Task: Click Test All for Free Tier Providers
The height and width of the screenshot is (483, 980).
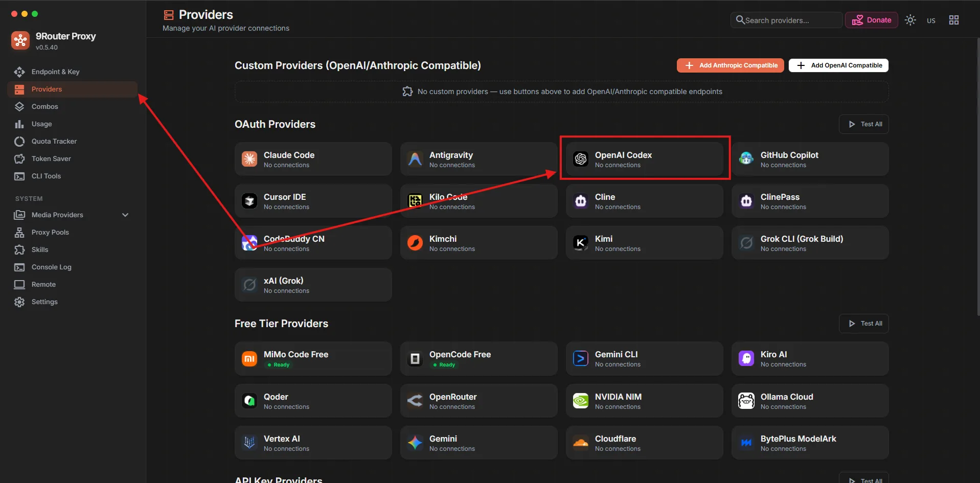Action: [x=863, y=324]
